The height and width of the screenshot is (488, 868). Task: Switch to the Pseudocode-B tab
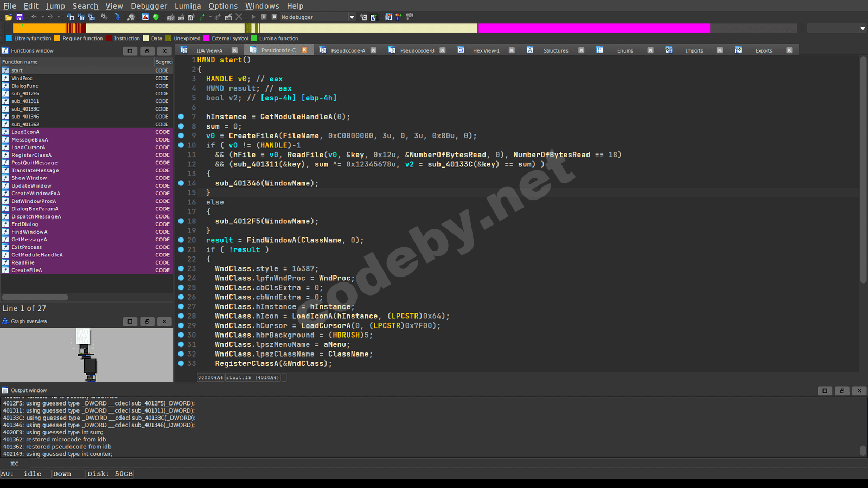click(x=417, y=50)
